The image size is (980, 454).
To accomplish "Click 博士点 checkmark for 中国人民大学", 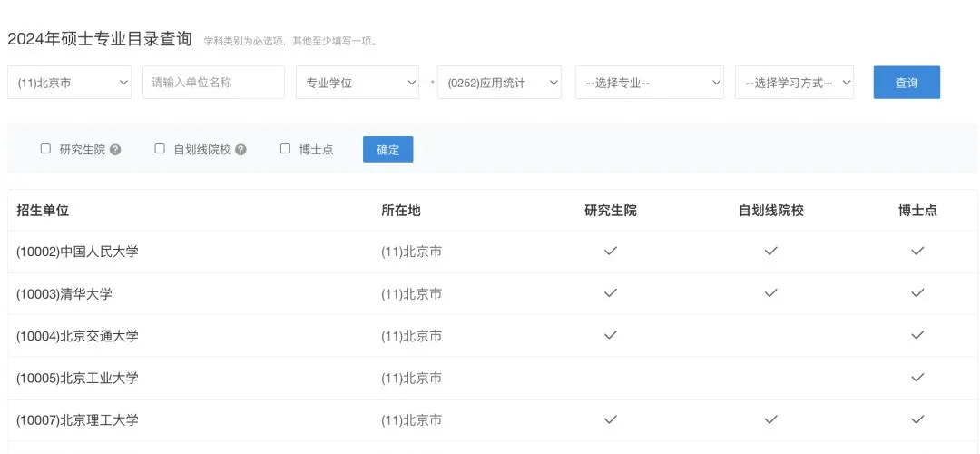I will tap(917, 251).
